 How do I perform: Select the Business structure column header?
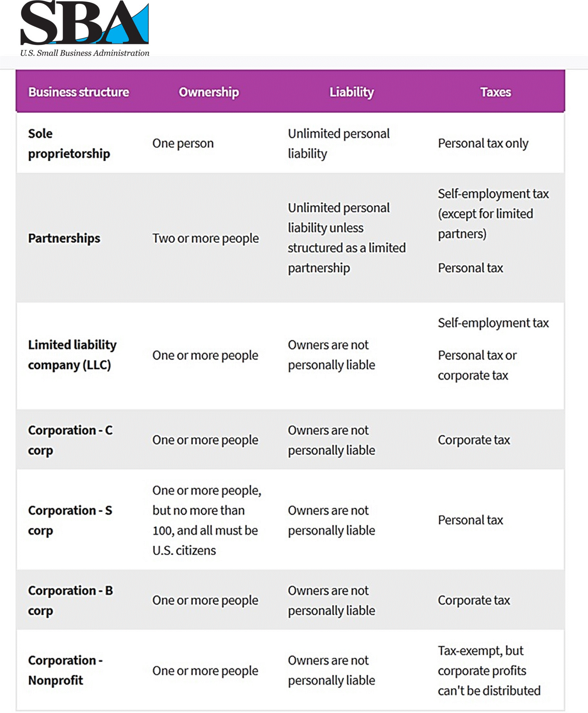coord(79,92)
